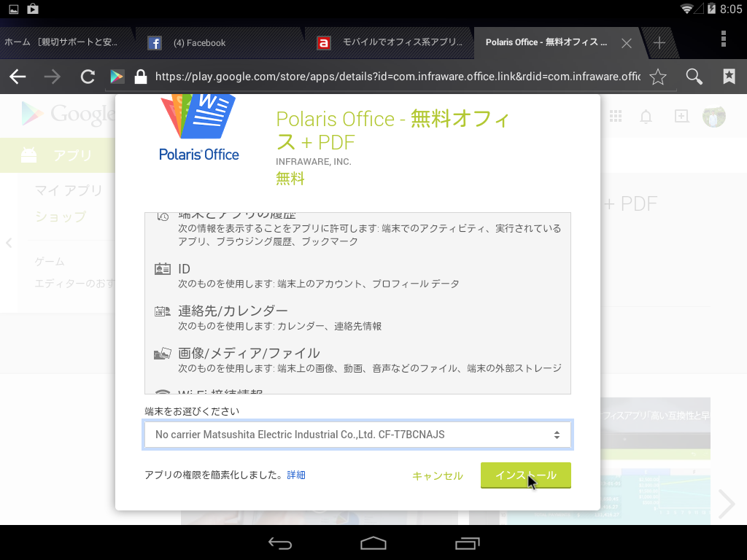Click the 連絡先/カレンダー permission heading
This screenshot has width=747, height=560.
233,311
